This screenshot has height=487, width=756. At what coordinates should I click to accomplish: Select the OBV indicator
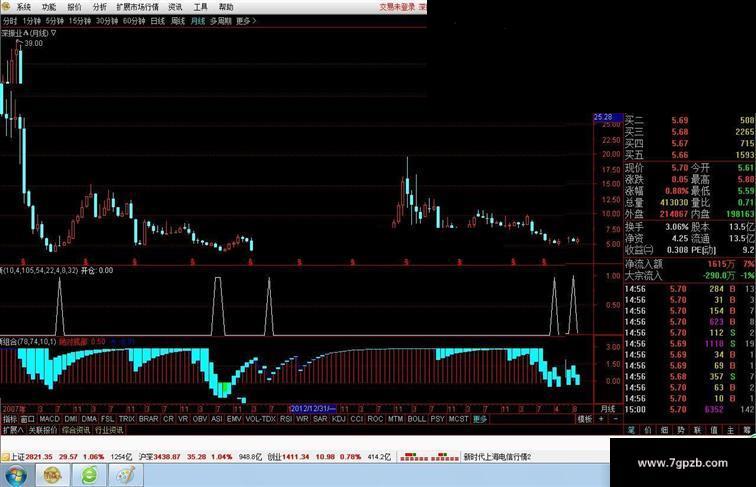200,419
